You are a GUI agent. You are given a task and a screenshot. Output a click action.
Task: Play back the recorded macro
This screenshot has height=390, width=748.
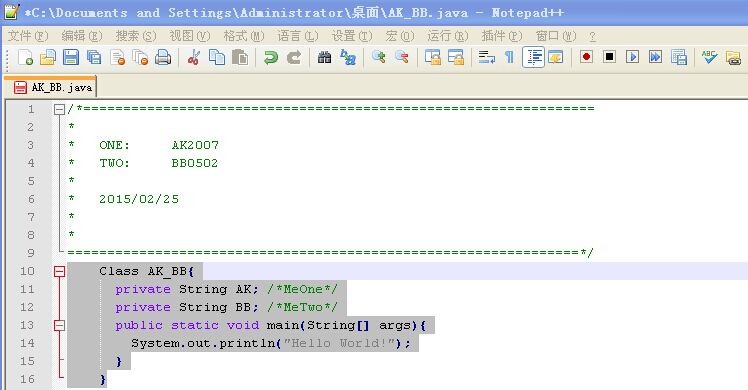pos(633,57)
